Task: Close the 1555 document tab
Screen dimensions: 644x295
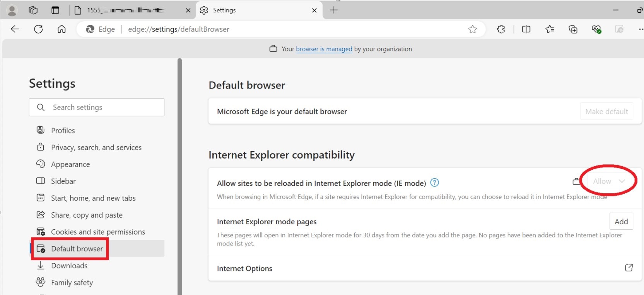Action: click(x=188, y=10)
